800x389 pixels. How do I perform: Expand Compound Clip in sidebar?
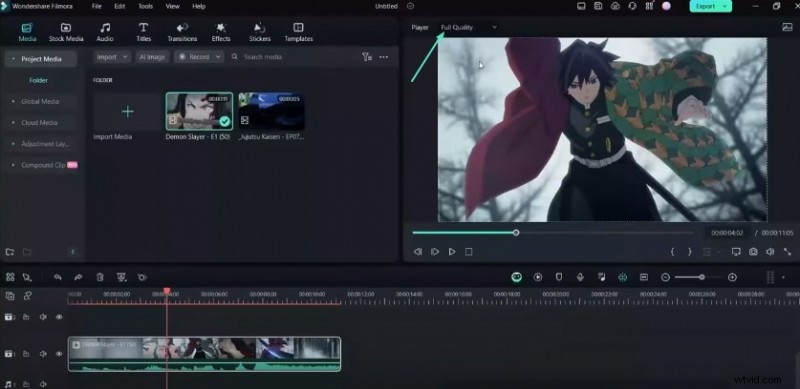pyautogui.click(x=13, y=165)
